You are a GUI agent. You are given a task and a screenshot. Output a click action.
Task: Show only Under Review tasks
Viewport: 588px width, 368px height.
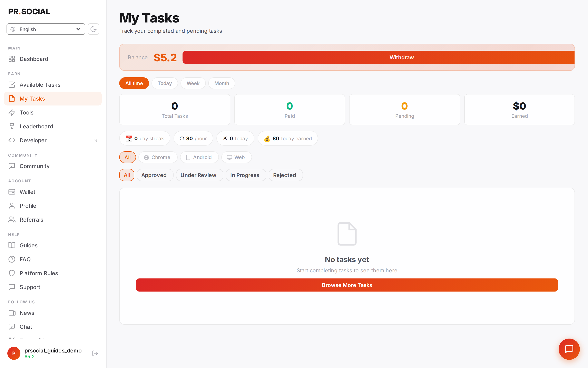(x=199, y=175)
